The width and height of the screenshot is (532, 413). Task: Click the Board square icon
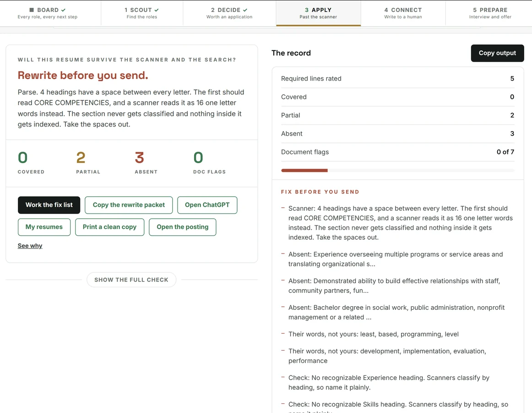[32, 10]
